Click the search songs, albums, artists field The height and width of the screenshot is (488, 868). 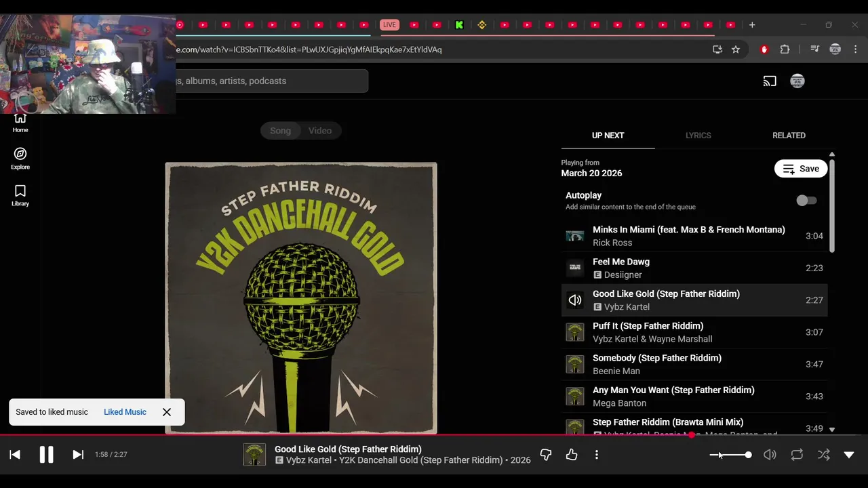click(271, 81)
